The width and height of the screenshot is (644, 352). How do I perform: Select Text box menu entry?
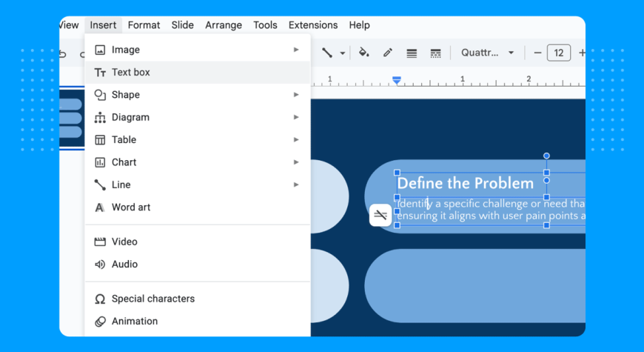[198, 73]
